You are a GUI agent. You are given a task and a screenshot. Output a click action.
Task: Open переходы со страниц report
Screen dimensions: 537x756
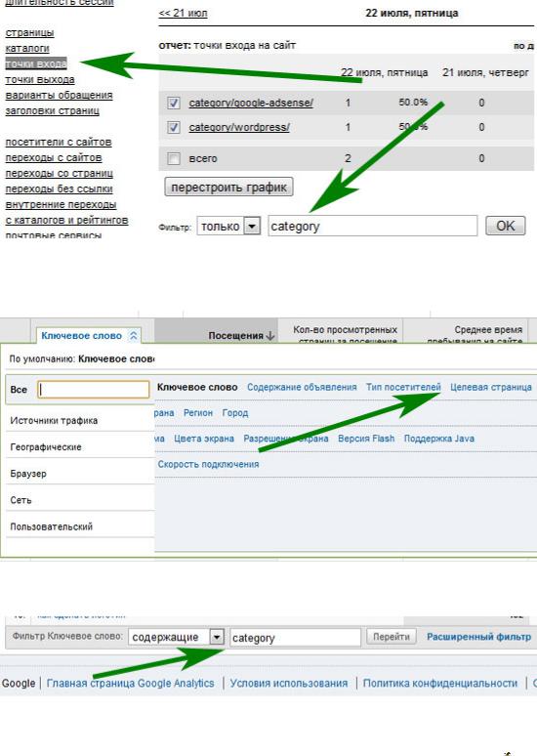tap(59, 173)
